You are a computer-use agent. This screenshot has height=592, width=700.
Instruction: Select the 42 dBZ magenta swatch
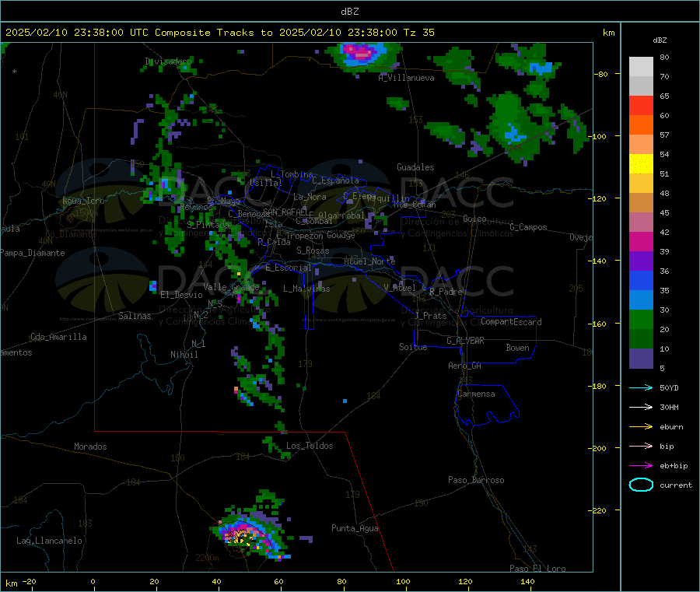tap(641, 241)
